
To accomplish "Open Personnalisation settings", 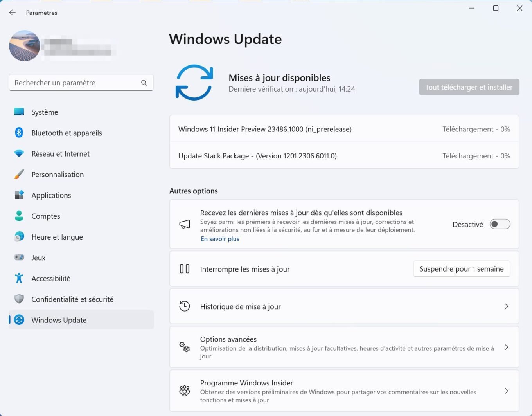I will pyautogui.click(x=81, y=174).
